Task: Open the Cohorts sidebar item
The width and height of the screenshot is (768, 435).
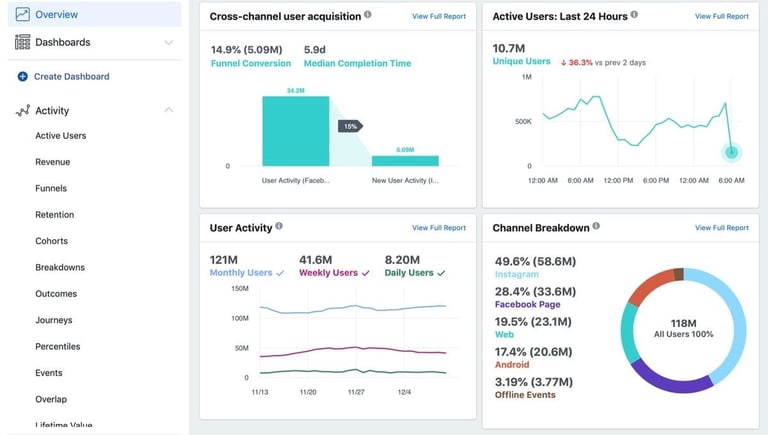Action: click(51, 241)
